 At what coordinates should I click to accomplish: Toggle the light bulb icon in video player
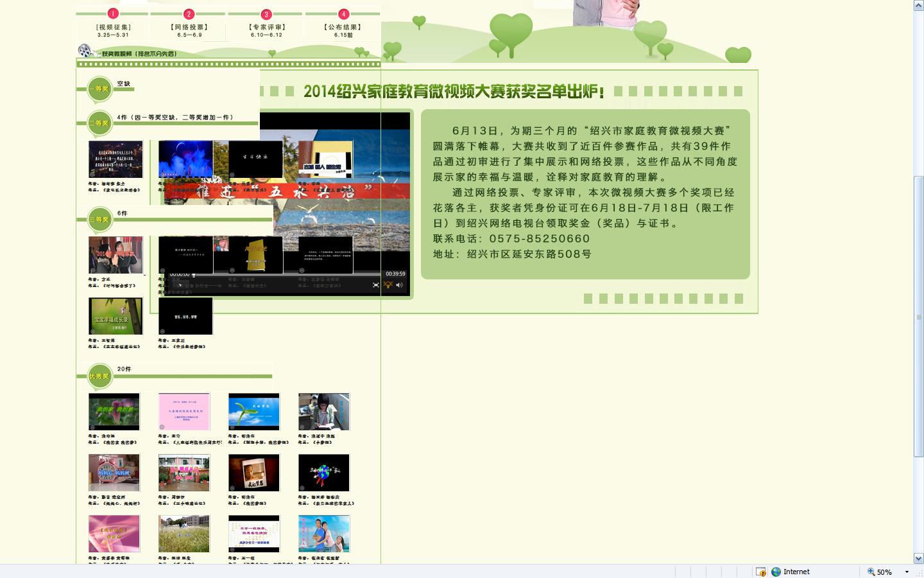(x=388, y=285)
